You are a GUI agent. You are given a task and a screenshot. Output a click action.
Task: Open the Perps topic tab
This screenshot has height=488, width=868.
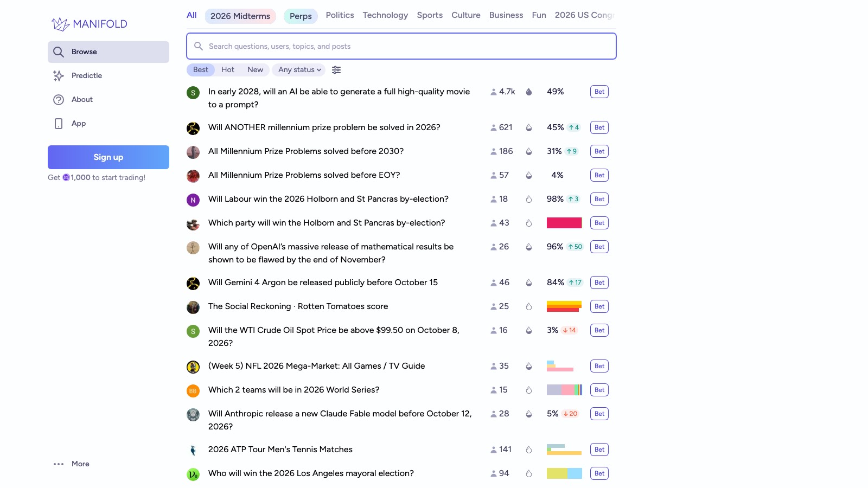(x=301, y=16)
